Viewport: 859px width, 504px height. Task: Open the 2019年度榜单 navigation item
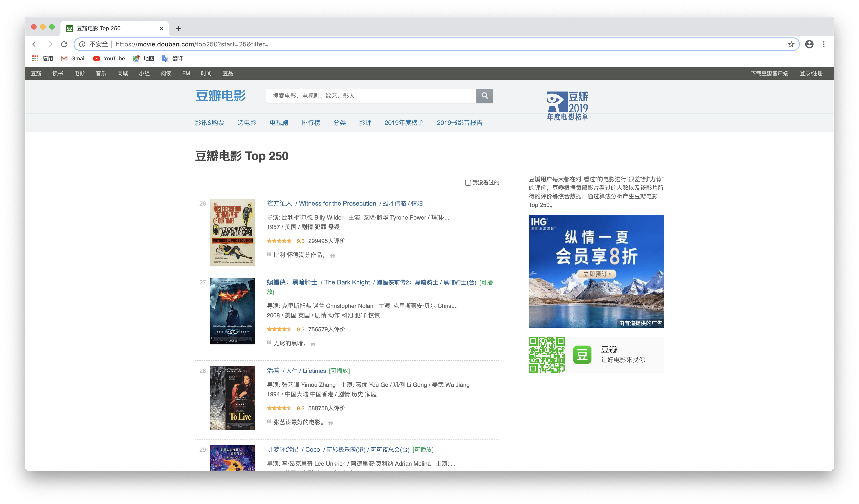coord(404,123)
